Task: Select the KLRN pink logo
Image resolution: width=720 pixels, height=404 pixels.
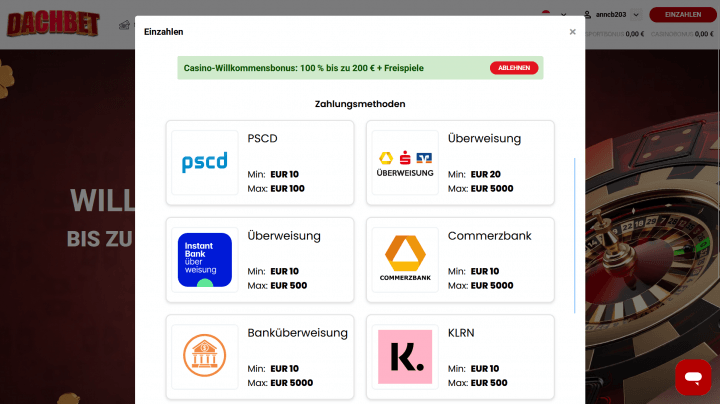Action: pyautogui.click(x=404, y=356)
